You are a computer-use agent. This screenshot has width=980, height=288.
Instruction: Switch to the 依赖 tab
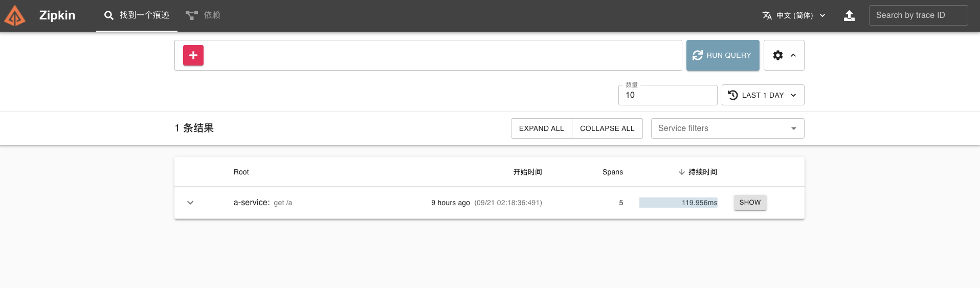(x=203, y=15)
